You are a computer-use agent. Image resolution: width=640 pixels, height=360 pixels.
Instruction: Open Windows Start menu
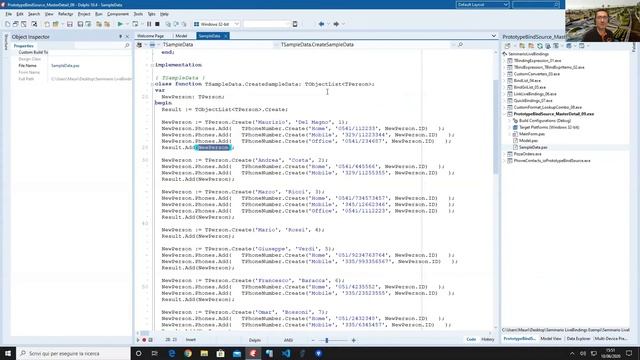(x=8, y=353)
